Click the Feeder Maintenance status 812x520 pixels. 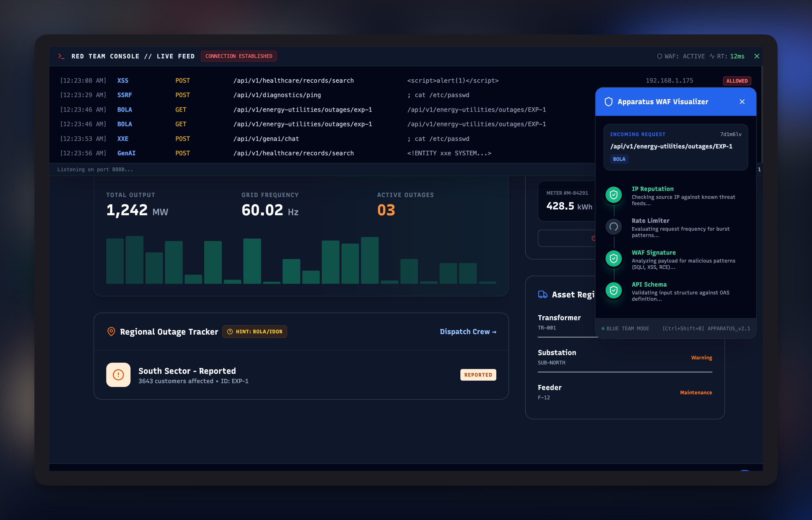coord(696,392)
